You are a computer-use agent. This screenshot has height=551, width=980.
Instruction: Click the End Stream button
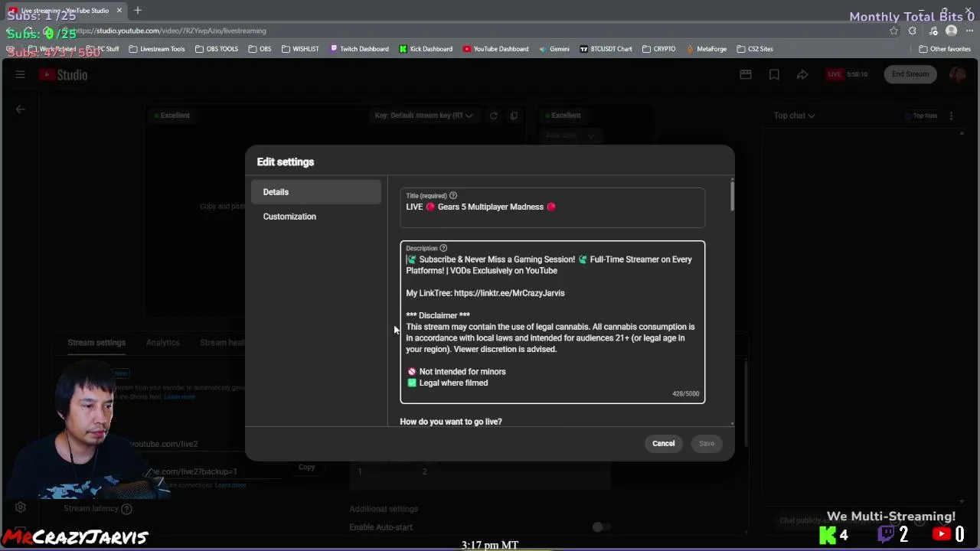[x=910, y=74]
